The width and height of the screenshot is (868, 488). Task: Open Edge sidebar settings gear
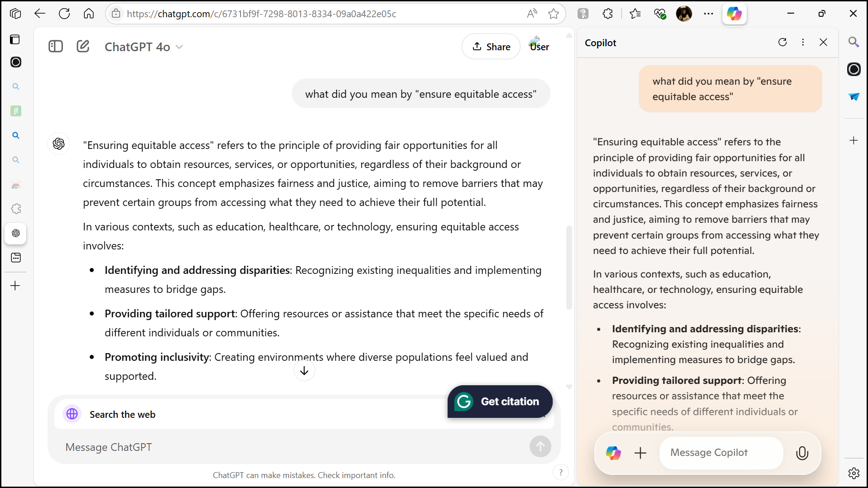click(x=854, y=473)
